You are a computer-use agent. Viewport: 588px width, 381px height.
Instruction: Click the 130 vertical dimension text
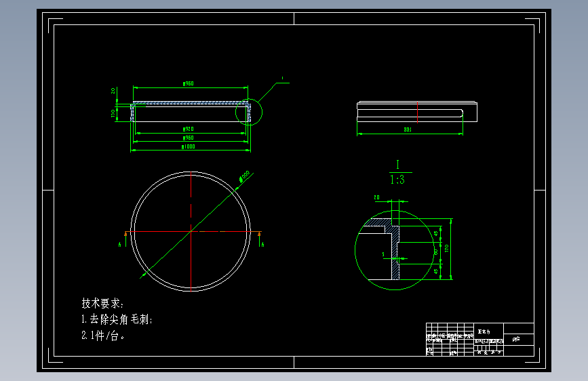point(113,113)
